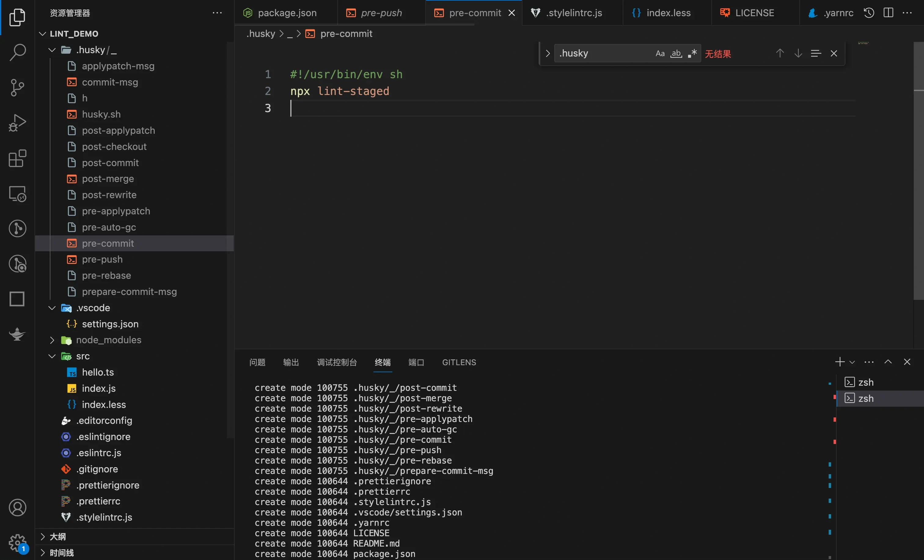The width and height of the screenshot is (924, 560).
Task: Open the Manage settings gear
Action: click(x=17, y=542)
